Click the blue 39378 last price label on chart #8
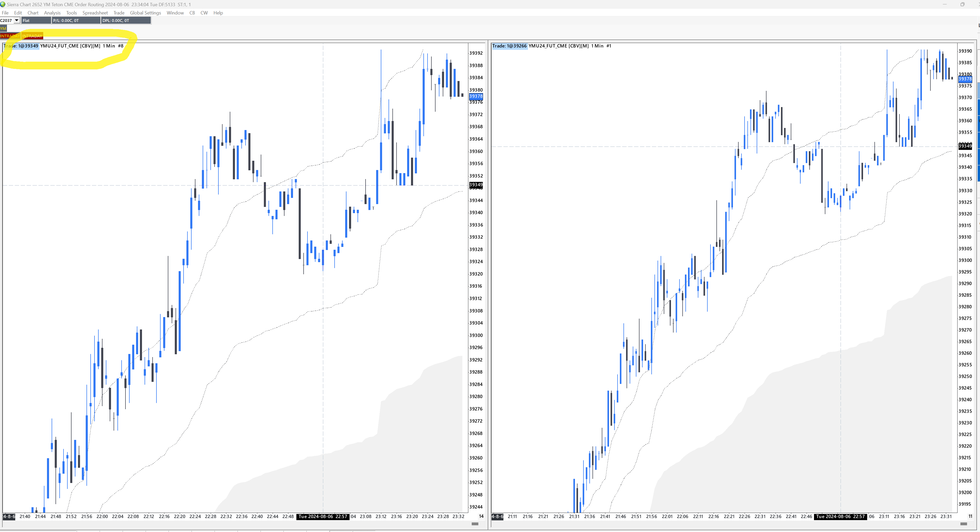Image resolution: width=980 pixels, height=532 pixels. pos(476,96)
